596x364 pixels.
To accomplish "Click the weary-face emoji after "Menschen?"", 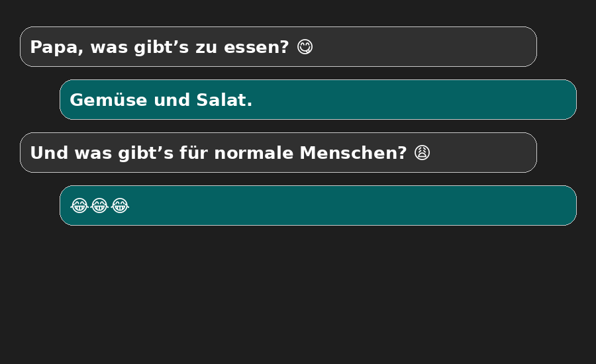I will 422,153.
